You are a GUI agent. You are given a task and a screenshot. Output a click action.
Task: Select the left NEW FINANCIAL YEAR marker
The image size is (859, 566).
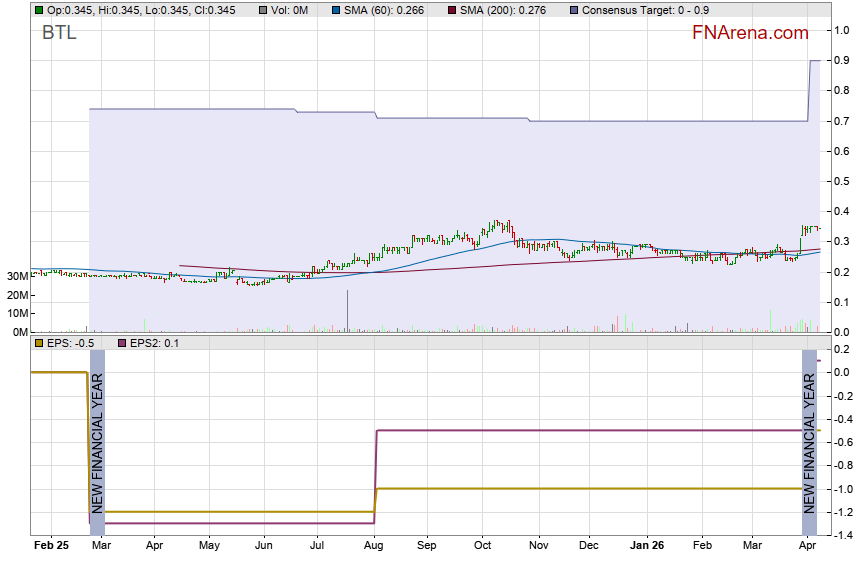point(97,441)
